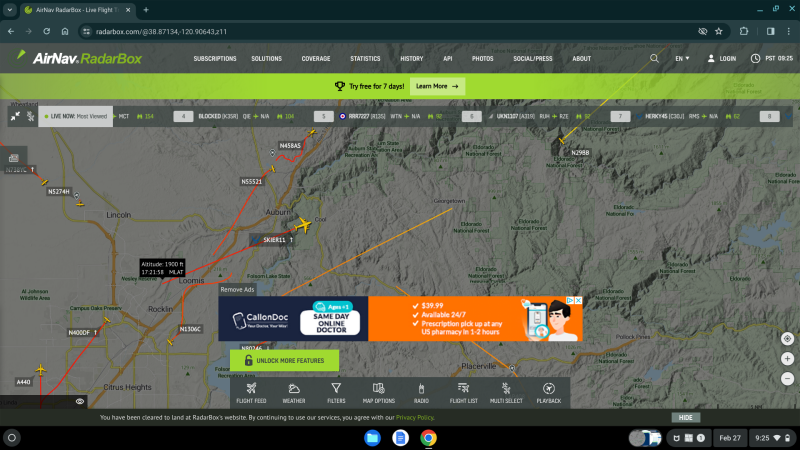Select aircraft A440 on the map
The width and height of the screenshot is (800, 450).
point(41,369)
